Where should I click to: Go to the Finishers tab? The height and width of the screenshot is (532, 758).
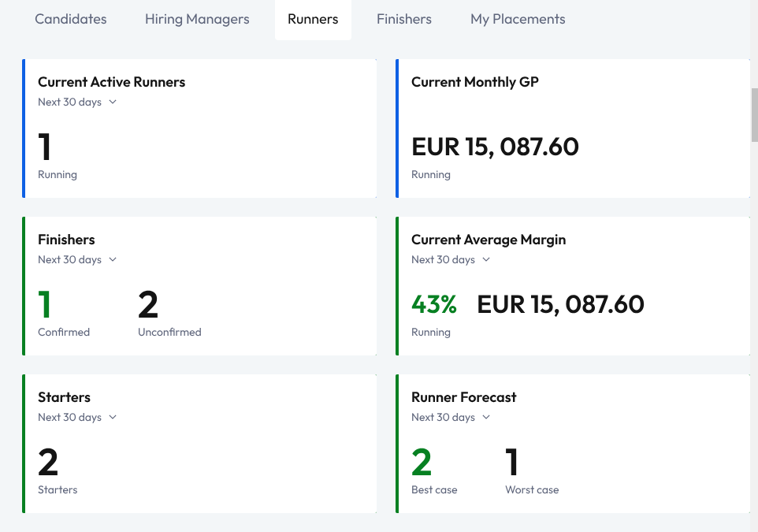(x=403, y=20)
